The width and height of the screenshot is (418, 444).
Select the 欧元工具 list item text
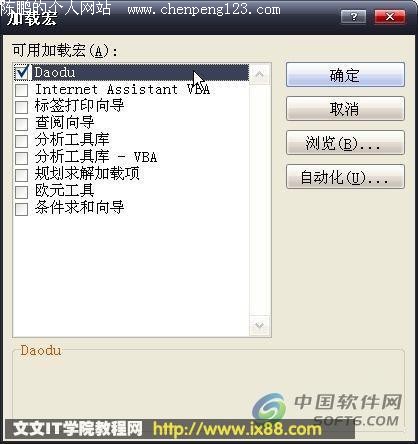65,191
